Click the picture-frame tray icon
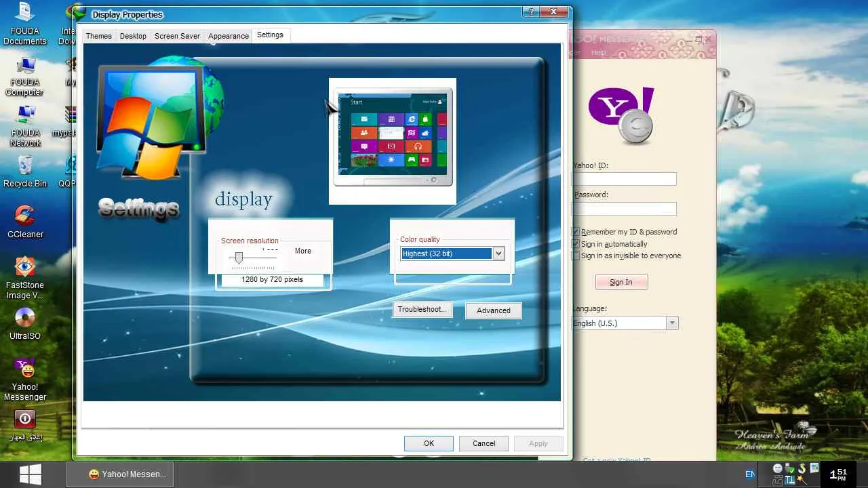This screenshot has width=868, height=488. (814, 468)
